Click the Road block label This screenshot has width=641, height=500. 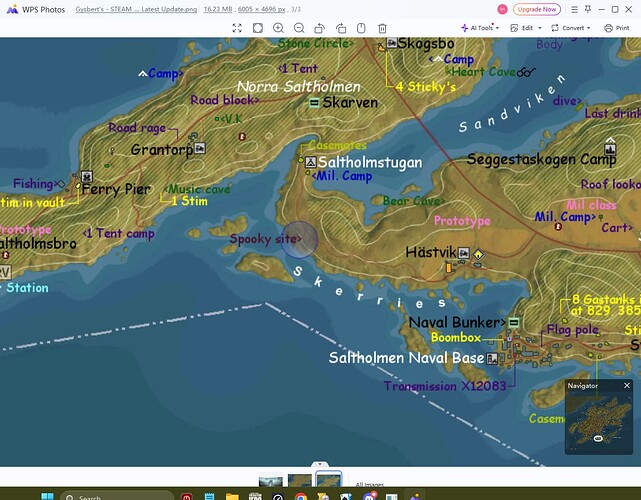[225, 100]
